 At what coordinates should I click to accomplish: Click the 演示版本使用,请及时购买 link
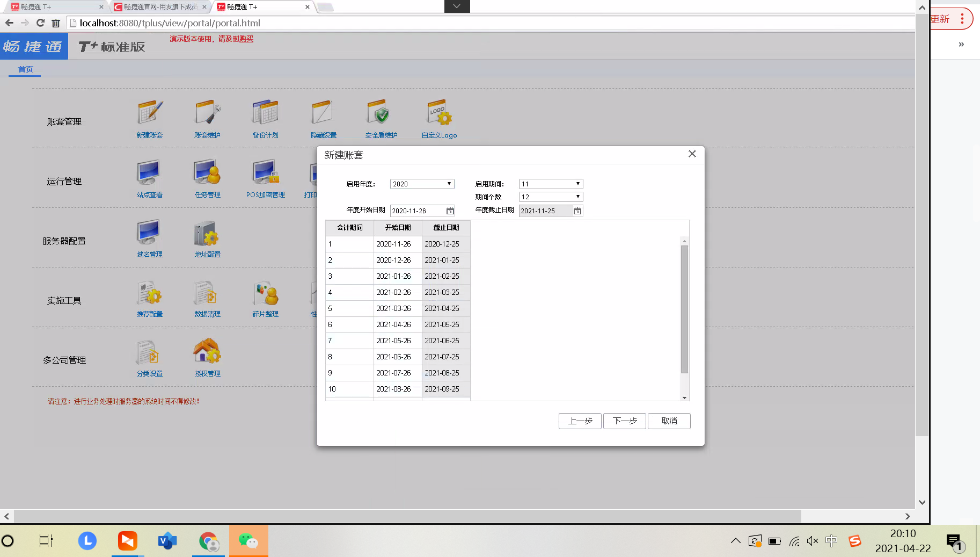coord(211,39)
